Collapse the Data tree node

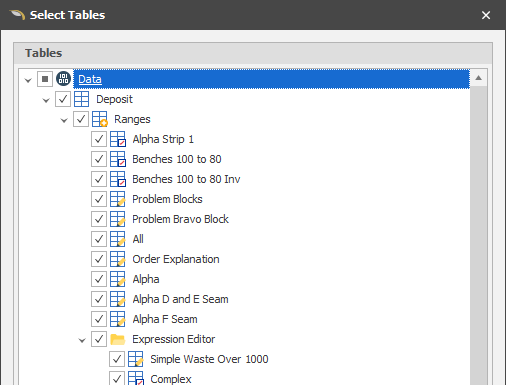coord(28,80)
